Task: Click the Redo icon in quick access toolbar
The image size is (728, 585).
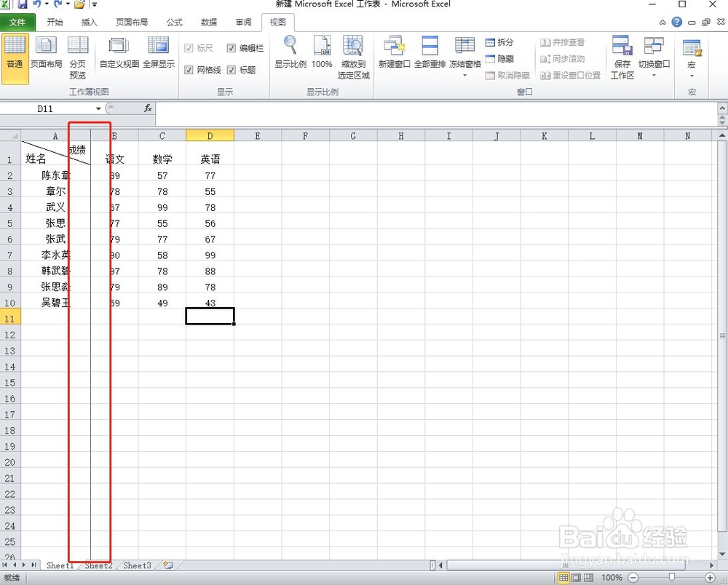Action: tap(58, 4)
